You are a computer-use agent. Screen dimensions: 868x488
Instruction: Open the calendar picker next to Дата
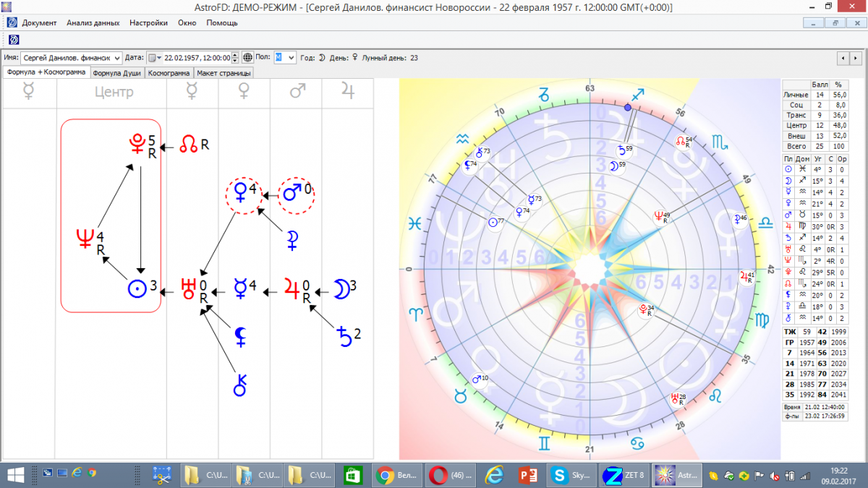point(153,58)
